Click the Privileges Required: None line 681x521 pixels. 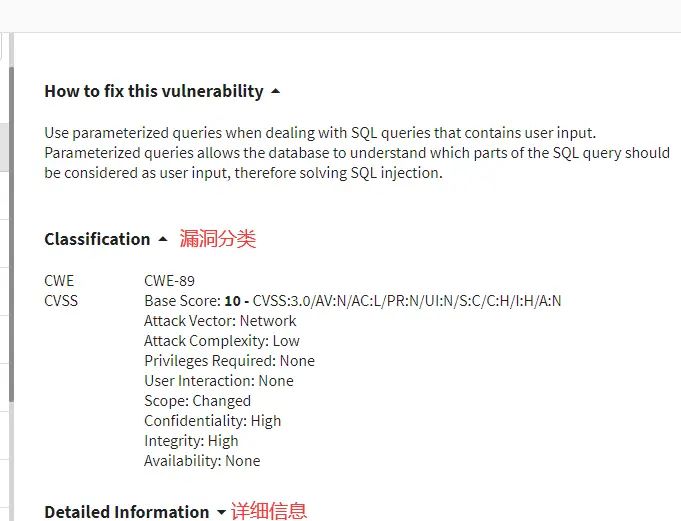pos(229,361)
